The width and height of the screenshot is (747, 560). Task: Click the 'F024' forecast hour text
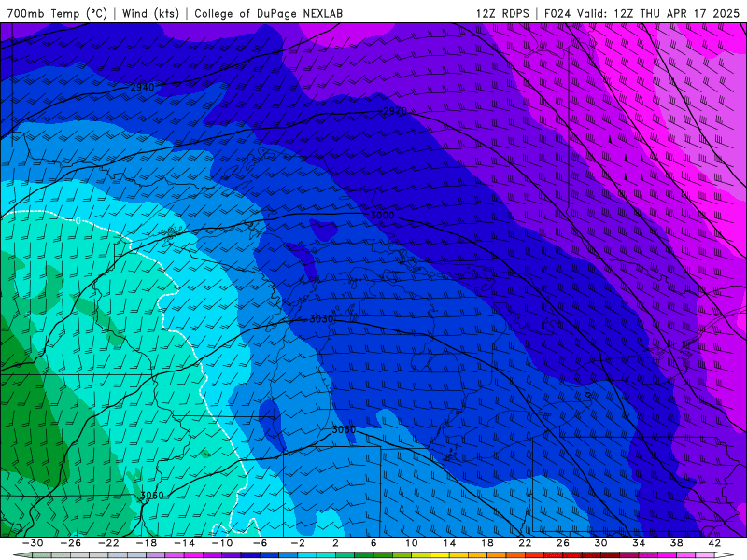coord(557,13)
